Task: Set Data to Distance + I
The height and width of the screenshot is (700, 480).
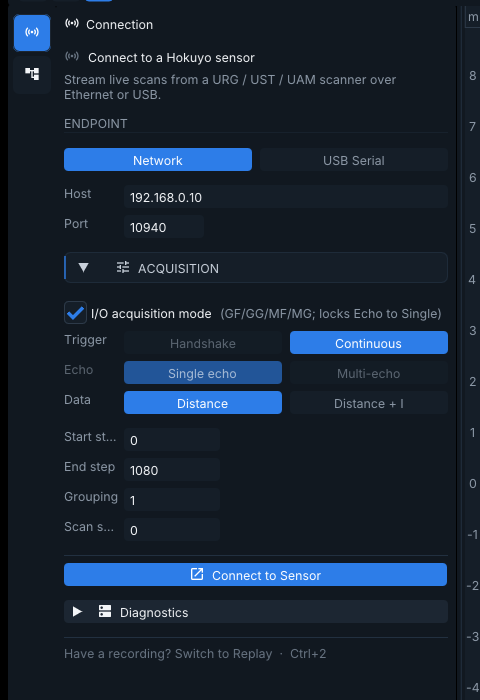Action: tap(368, 403)
